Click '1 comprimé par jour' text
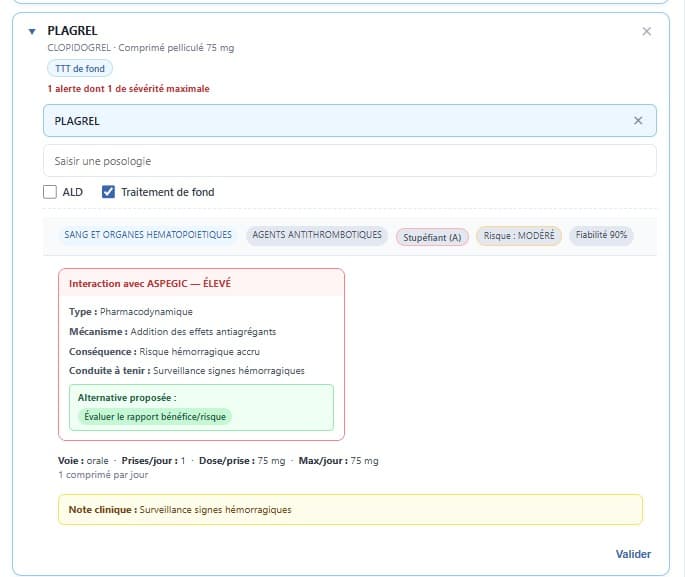This screenshot has width=685, height=577. 103,475
